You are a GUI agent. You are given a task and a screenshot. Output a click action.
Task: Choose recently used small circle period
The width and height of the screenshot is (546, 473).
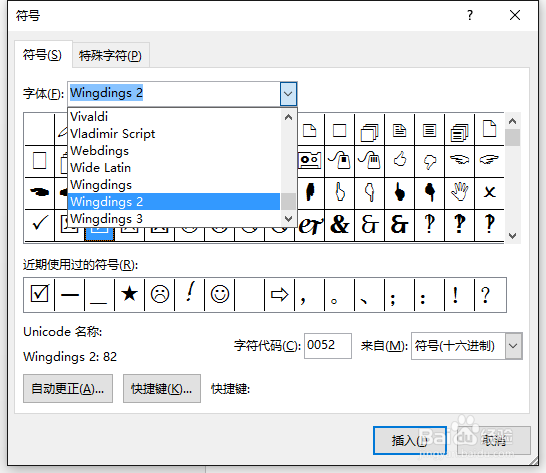click(x=340, y=295)
